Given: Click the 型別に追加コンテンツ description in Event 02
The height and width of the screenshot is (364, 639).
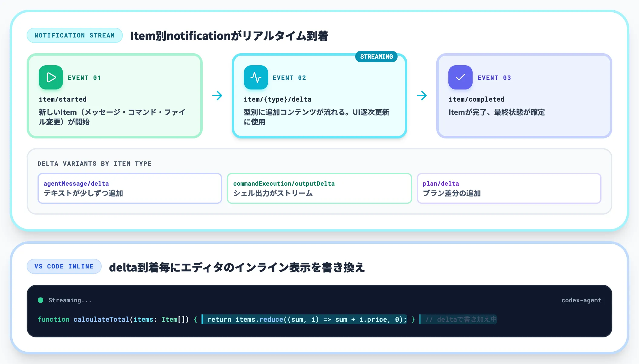Looking at the screenshot, I should click(316, 117).
